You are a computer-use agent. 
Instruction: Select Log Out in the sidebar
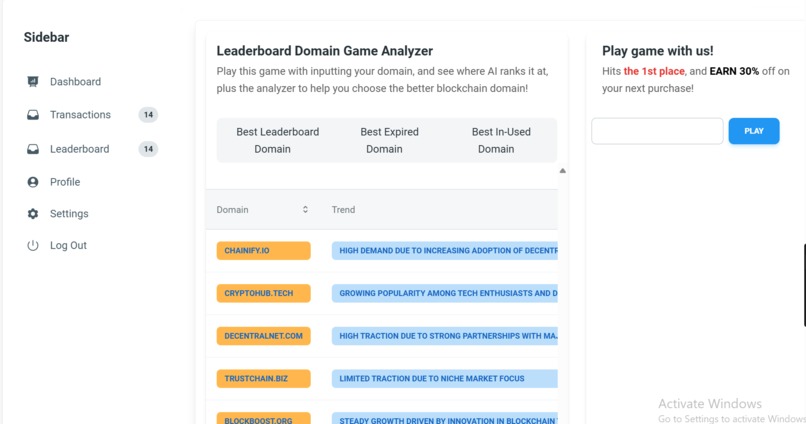68,245
